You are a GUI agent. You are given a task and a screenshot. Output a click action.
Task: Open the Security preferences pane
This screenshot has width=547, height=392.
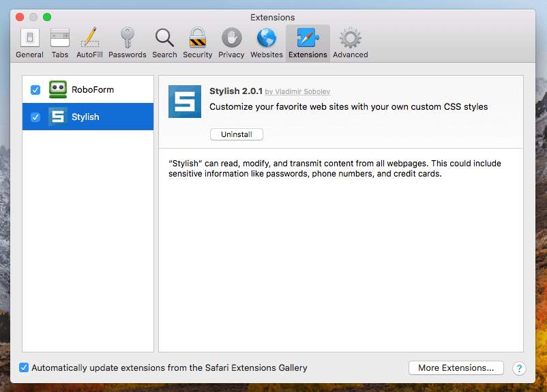click(x=197, y=43)
